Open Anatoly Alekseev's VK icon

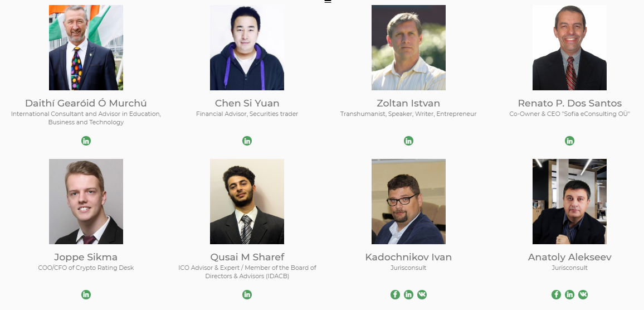click(583, 294)
